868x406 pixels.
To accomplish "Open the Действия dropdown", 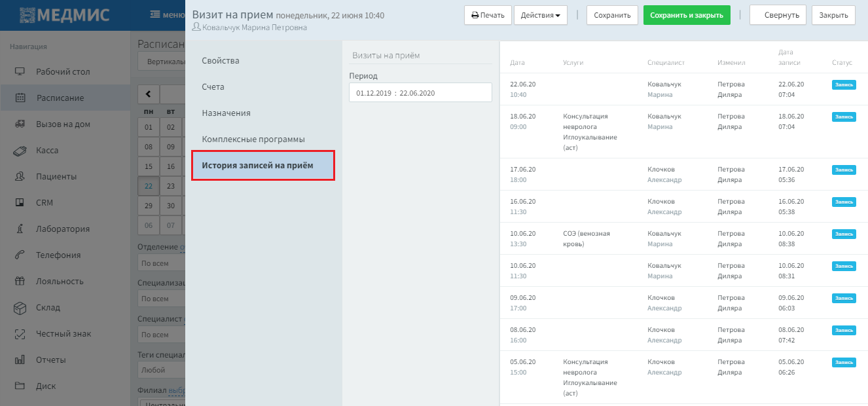I will click(541, 15).
